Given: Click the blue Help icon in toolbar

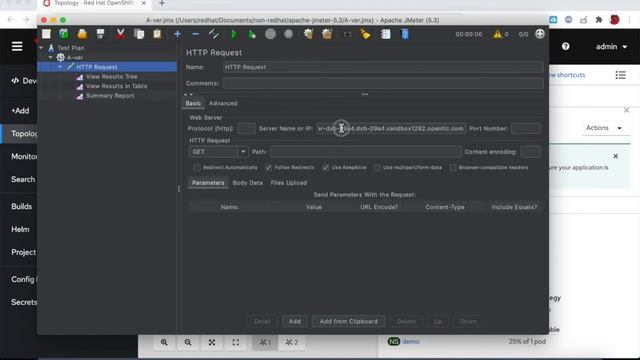Looking at the screenshot, I should (x=404, y=34).
